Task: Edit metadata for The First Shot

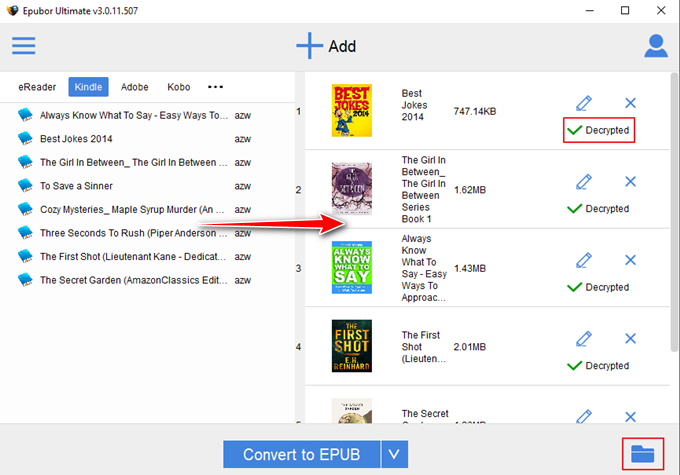Action: pos(584,338)
